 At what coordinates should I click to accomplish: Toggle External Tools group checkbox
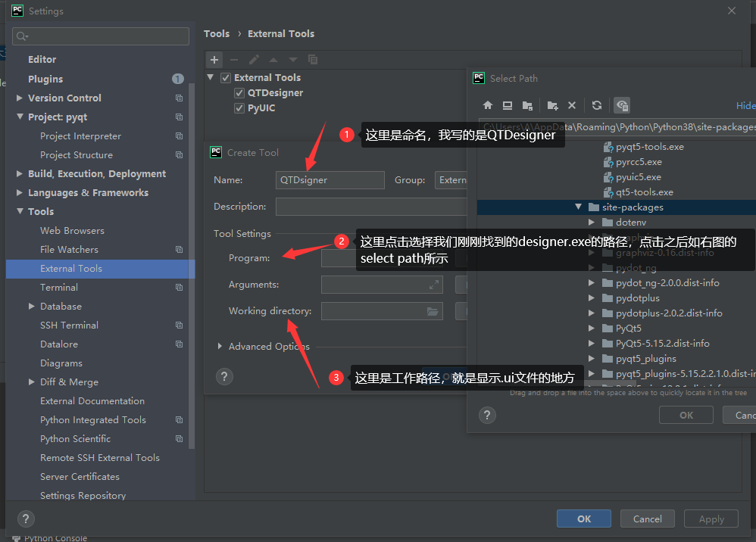click(x=226, y=77)
